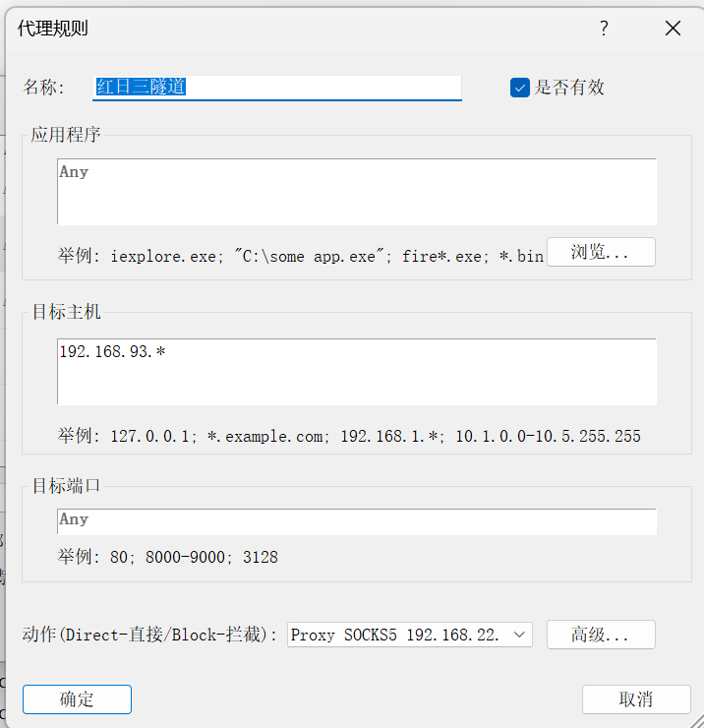Click the 目标主机 group heading
This screenshot has height=728, width=704.
pyautogui.click(x=66, y=313)
